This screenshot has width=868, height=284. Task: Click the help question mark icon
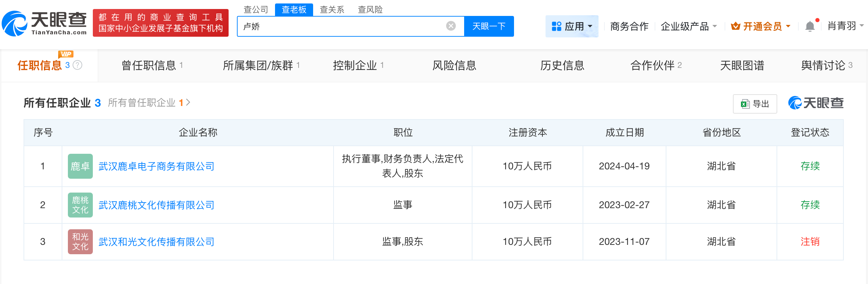pyautogui.click(x=78, y=65)
